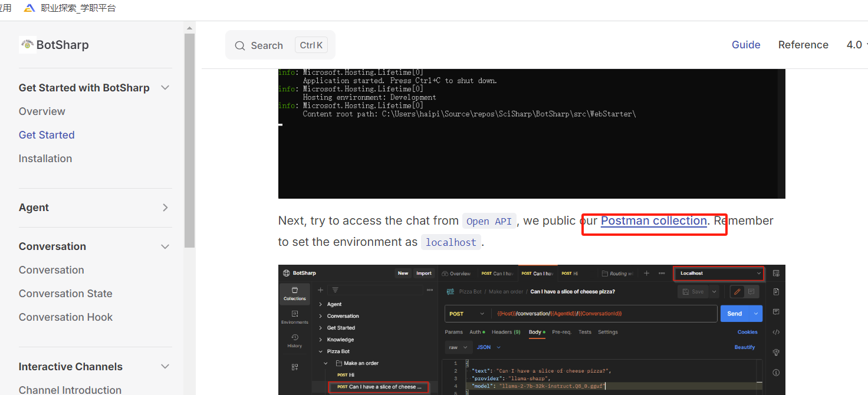Image resolution: width=868 pixels, height=395 pixels.
Task: Expand the Knowledge folder in Postman screenshot
Action: (321, 340)
